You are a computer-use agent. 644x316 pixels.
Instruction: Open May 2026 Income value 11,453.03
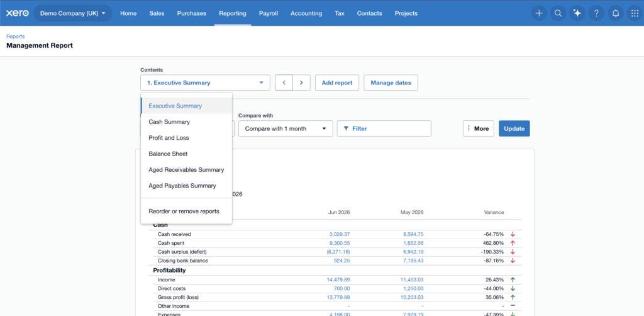412,280
